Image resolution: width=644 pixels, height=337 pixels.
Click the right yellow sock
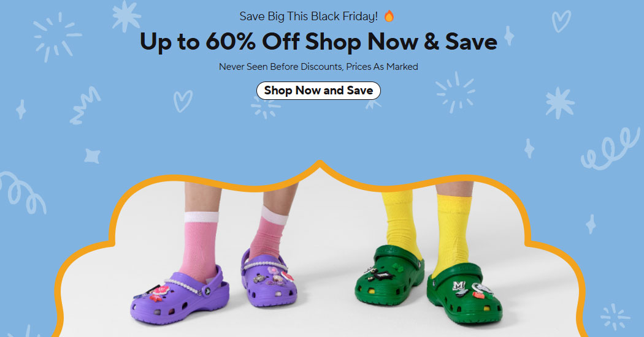(453, 235)
